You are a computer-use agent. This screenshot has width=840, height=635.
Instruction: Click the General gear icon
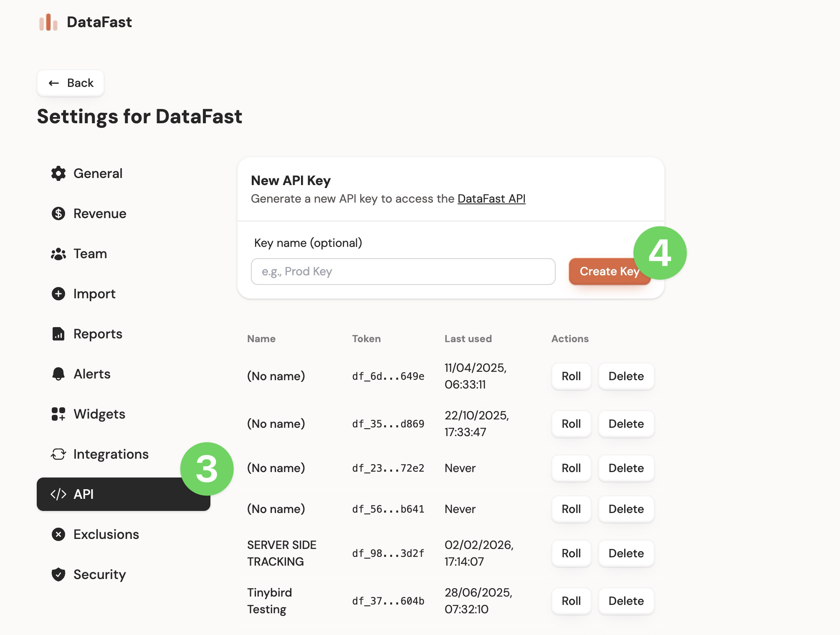pyautogui.click(x=58, y=173)
